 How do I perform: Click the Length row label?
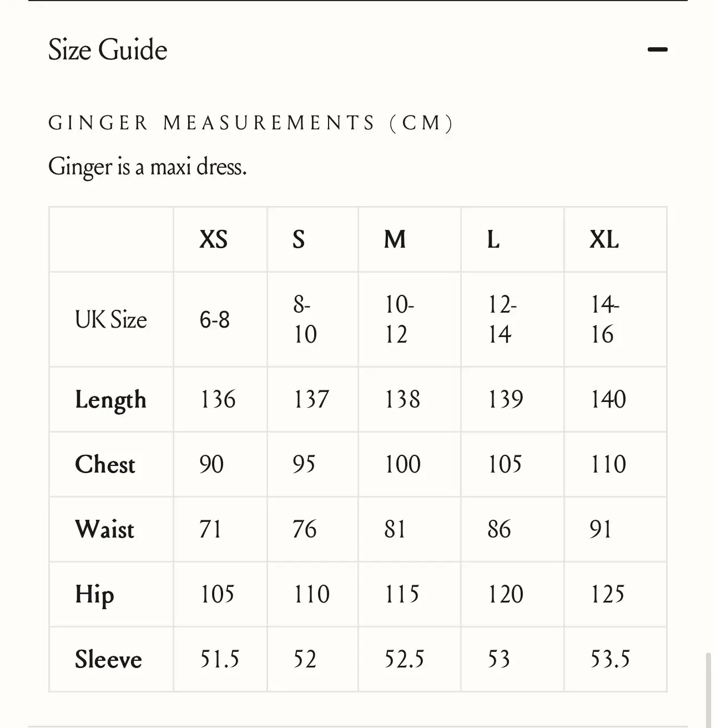point(110,400)
